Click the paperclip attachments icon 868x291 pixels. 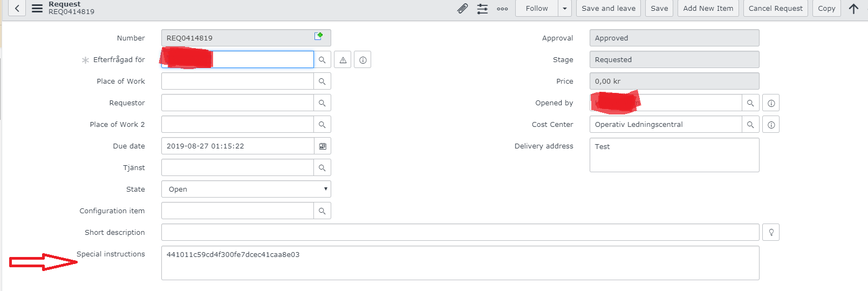point(462,8)
